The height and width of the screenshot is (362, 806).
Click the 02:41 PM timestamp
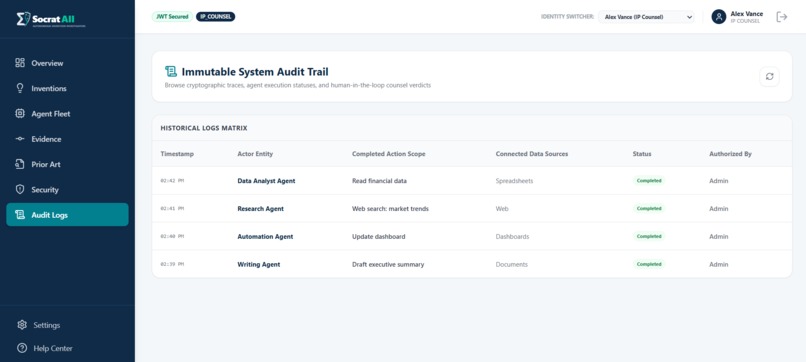(172, 208)
